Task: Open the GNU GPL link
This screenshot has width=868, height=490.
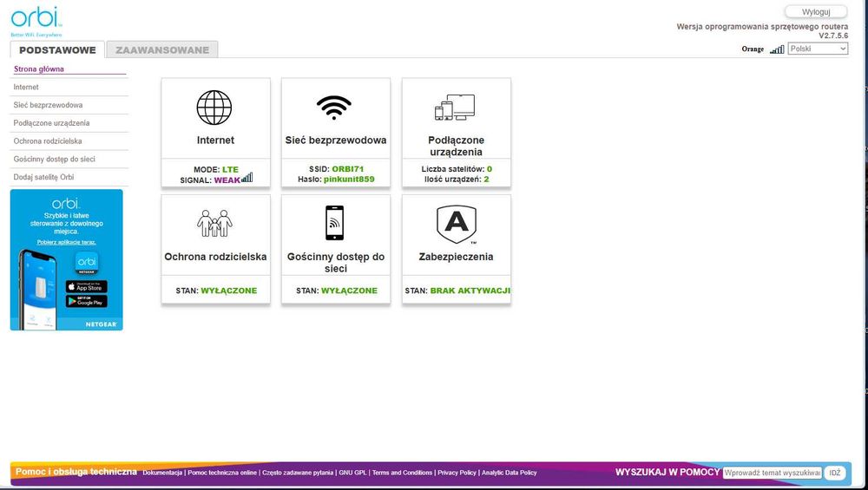Action: pos(352,473)
